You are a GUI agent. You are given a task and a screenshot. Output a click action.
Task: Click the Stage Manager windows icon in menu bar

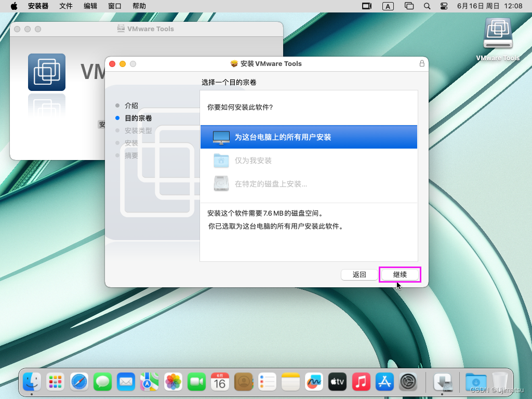(x=409, y=6)
